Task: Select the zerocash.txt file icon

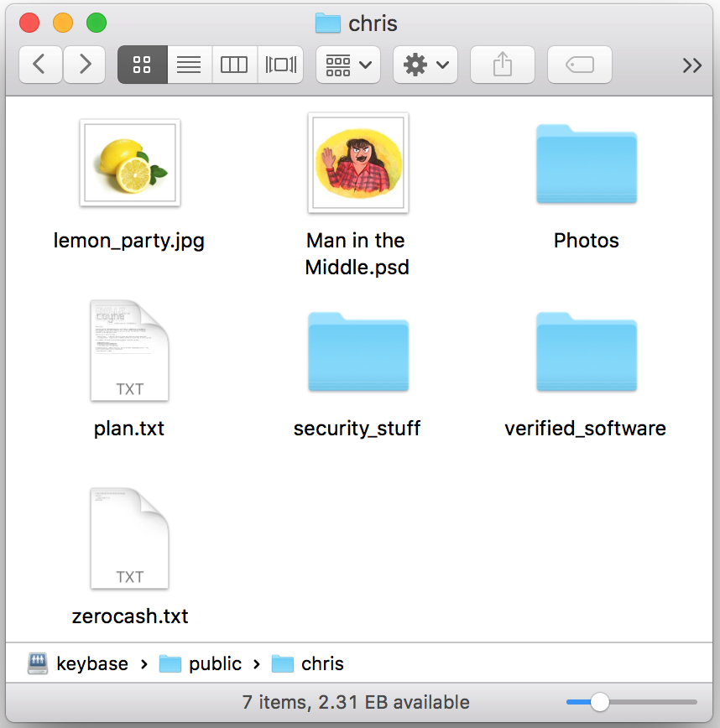Action: (x=129, y=538)
